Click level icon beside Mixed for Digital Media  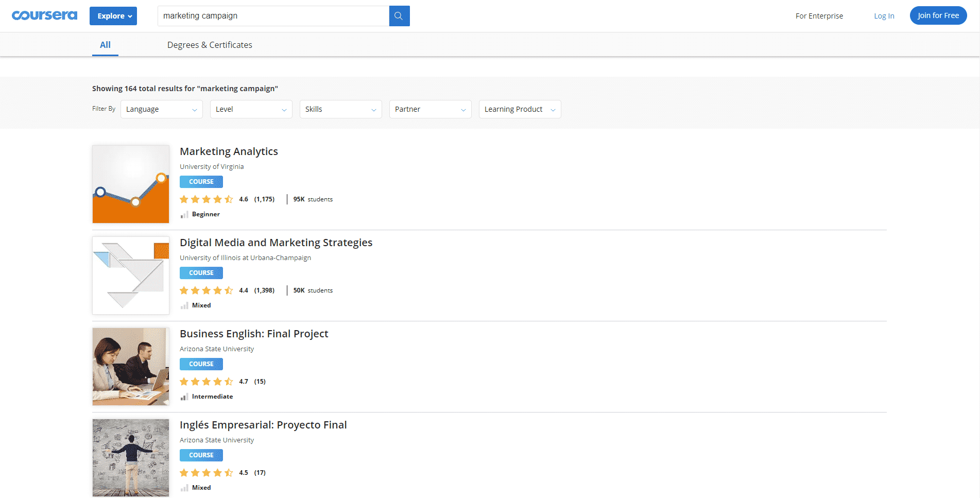click(184, 306)
